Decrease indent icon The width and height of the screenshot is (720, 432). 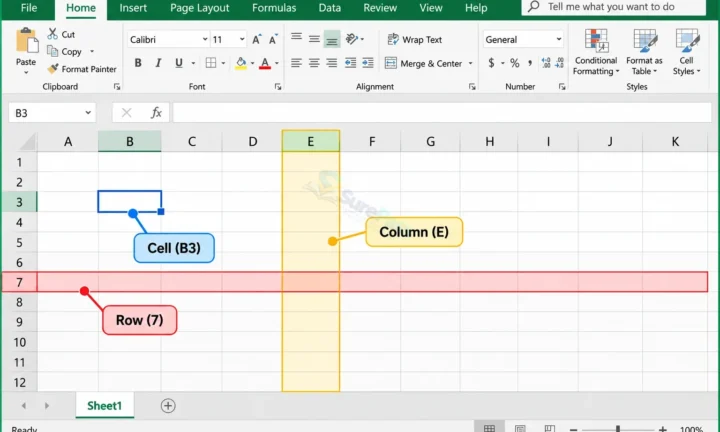350,63
